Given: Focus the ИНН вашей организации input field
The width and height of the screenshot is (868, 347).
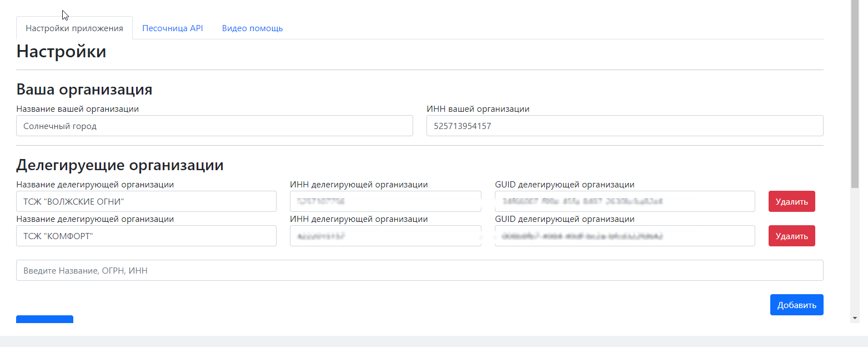Looking at the screenshot, I should pyautogui.click(x=625, y=126).
